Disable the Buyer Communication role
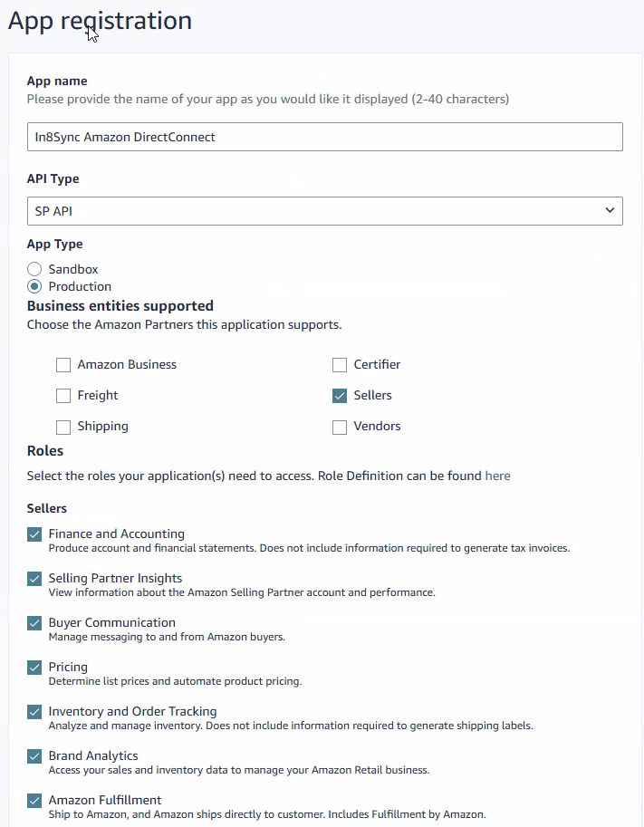Screen dimensions: 644x827 [34, 623]
